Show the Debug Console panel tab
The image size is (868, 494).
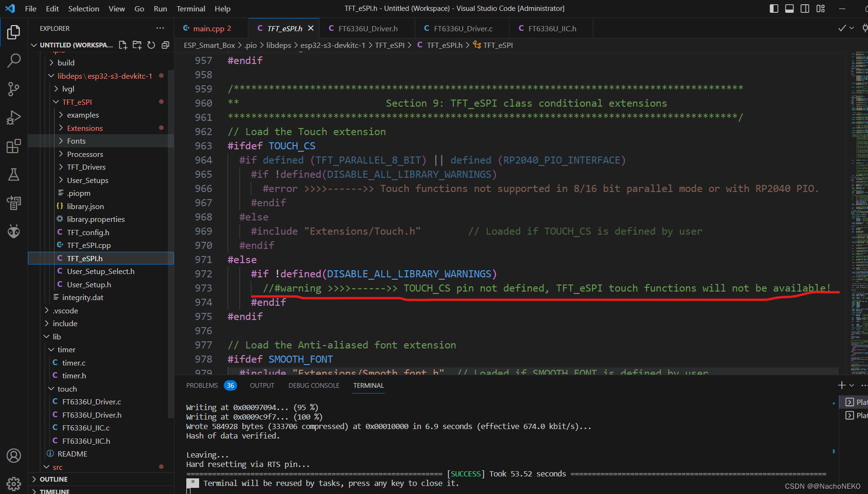click(x=314, y=385)
